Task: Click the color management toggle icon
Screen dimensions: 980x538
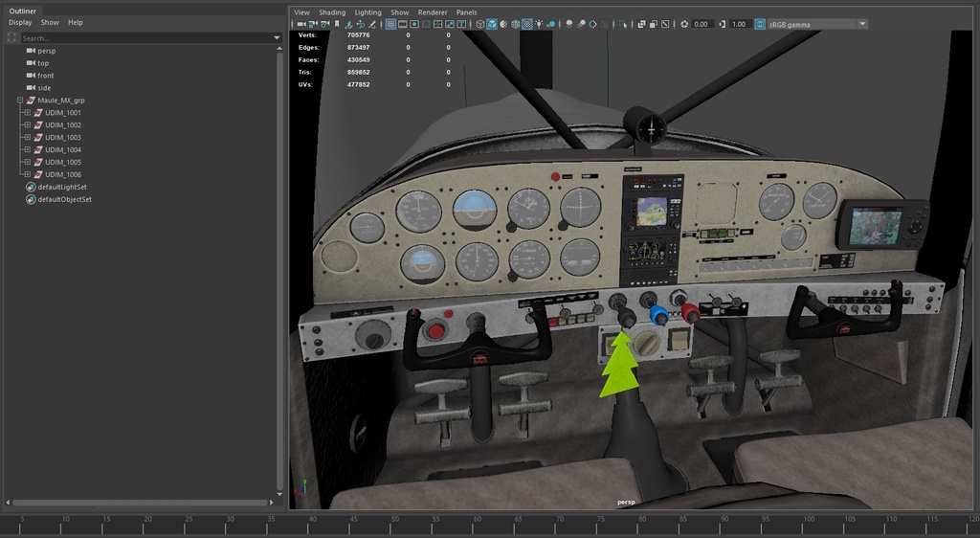Action: click(x=760, y=24)
